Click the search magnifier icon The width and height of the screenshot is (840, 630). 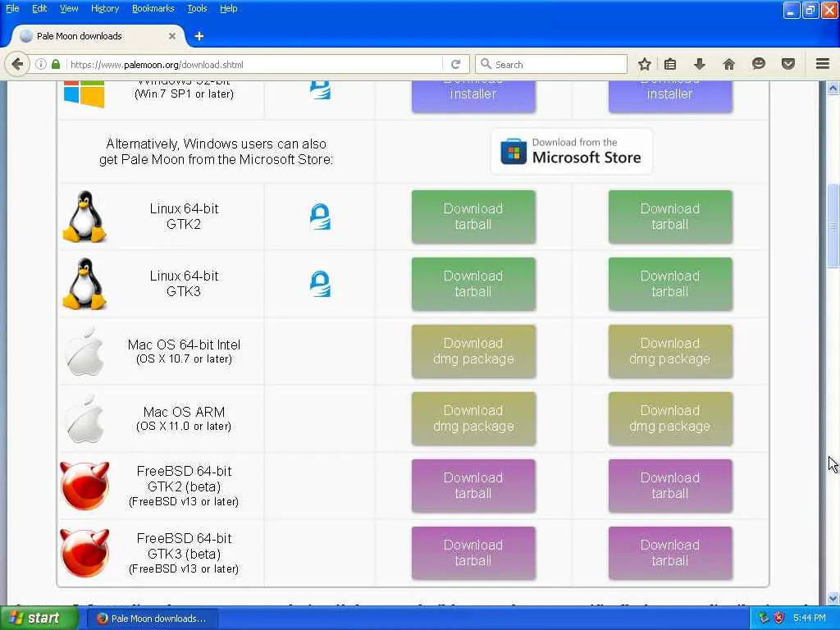tap(486, 64)
